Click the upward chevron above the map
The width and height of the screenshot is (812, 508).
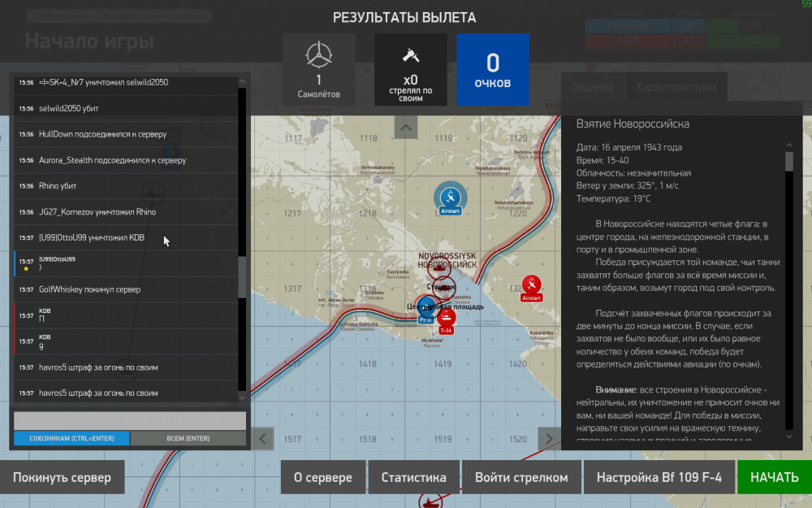406,127
